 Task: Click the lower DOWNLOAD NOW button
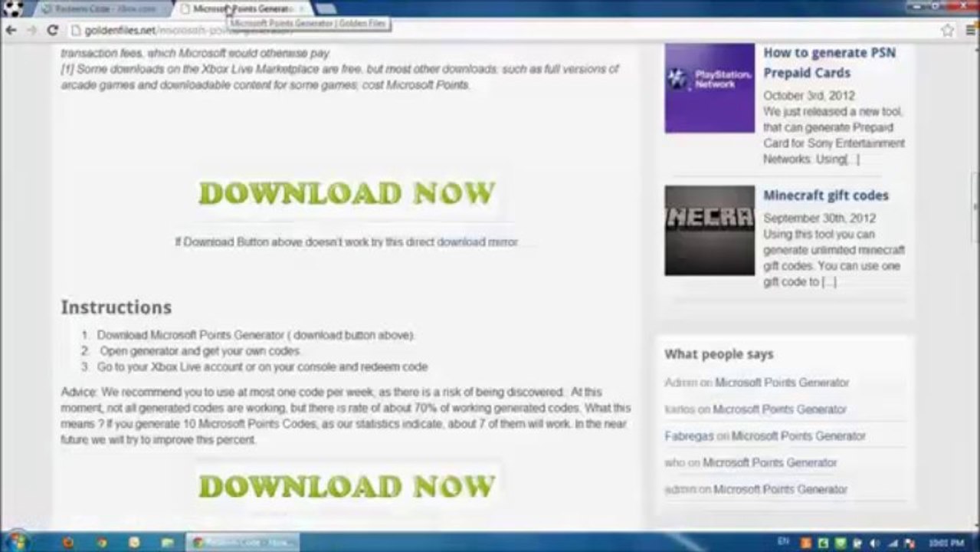click(346, 486)
